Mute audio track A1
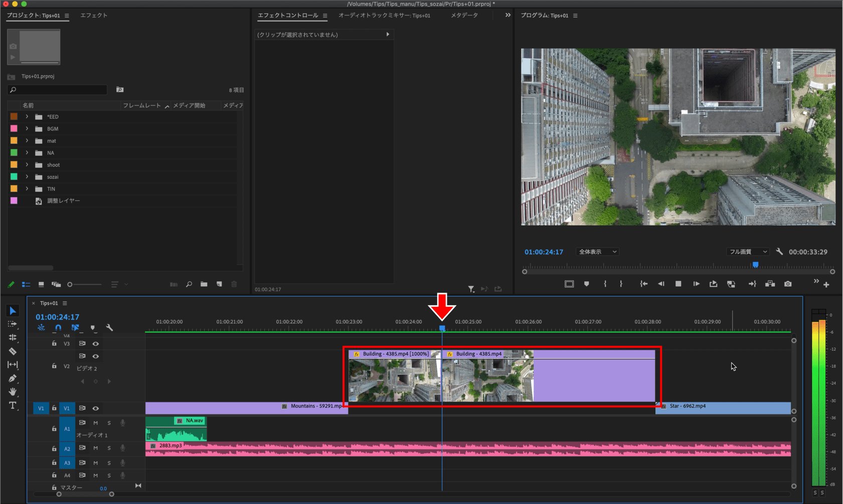 pyautogui.click(x=95, y=423)
